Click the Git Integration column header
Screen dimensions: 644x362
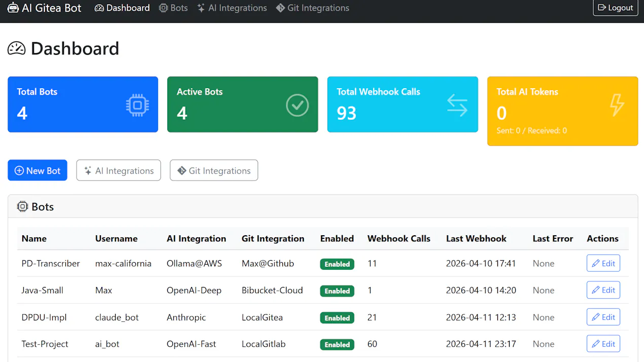[x=273, y=238]
